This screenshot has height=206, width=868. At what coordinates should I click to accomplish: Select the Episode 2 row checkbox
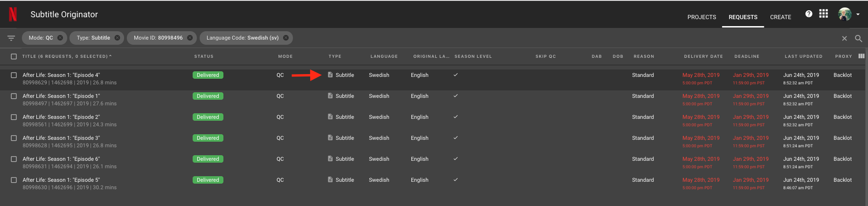[14, 117]
